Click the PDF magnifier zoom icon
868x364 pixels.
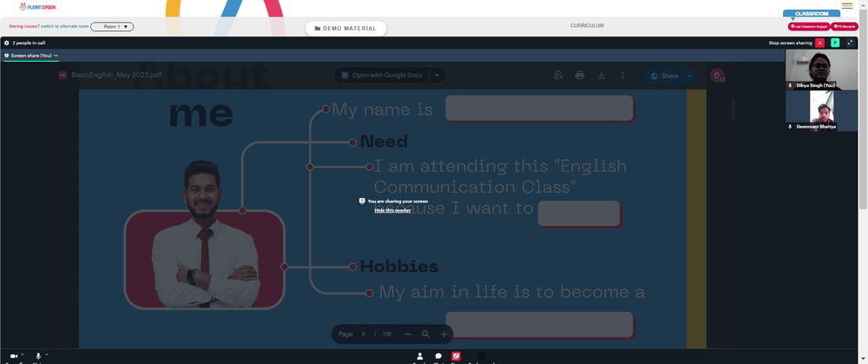pyautogui.click(x=425, y=334)
